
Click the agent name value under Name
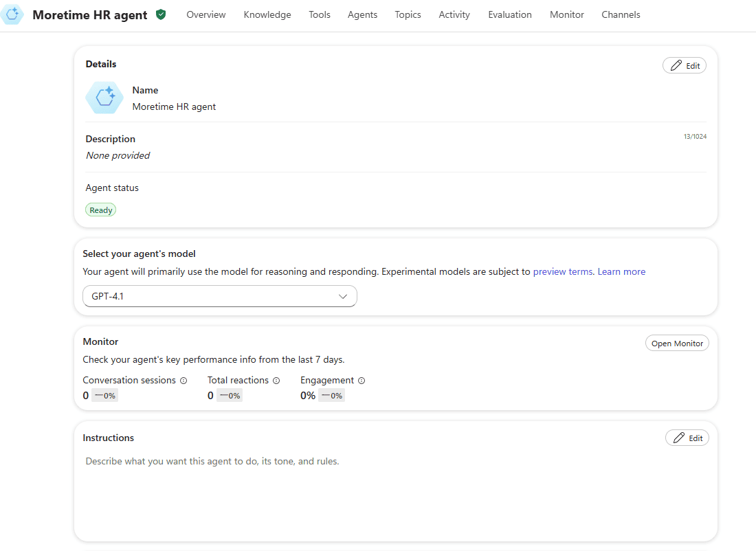coord(174,106)
